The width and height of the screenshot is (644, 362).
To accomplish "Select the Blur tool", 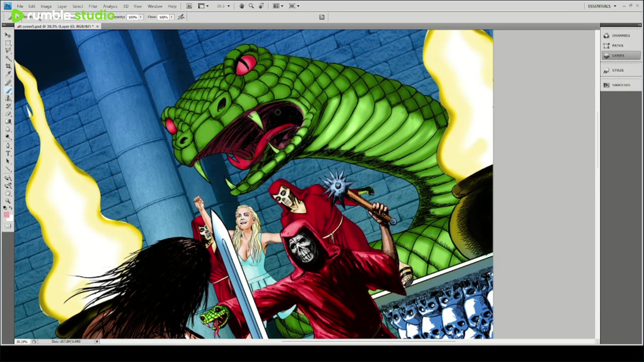I will pyautogui.click(x=8, y=129).
